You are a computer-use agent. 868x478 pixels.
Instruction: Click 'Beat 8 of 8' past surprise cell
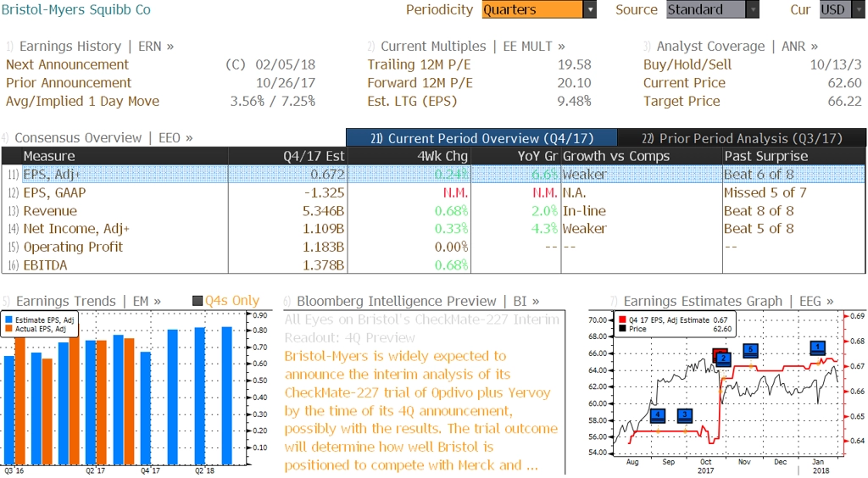point(759,211)
